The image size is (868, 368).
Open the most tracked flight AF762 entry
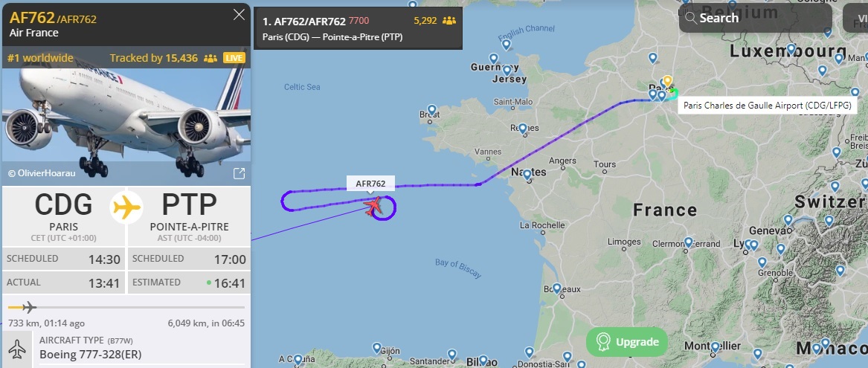pyautogui.click(x=358, y=28)
